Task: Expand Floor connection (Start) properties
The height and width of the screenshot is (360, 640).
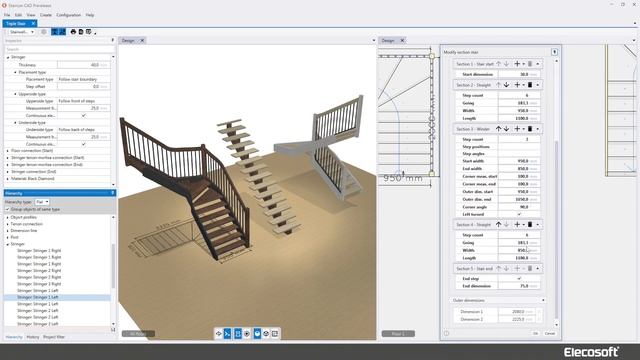Action: [7, 151]
